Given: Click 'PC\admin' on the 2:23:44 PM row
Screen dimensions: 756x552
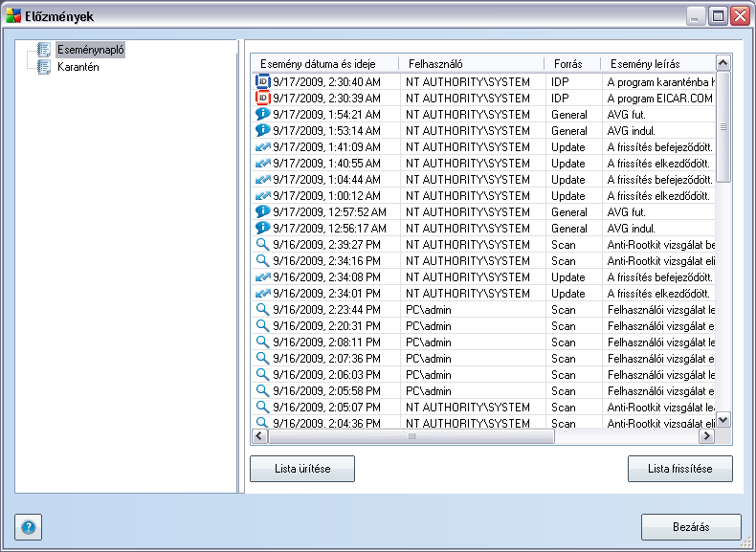Looking at the screenshot, I should tap(428, 310).
